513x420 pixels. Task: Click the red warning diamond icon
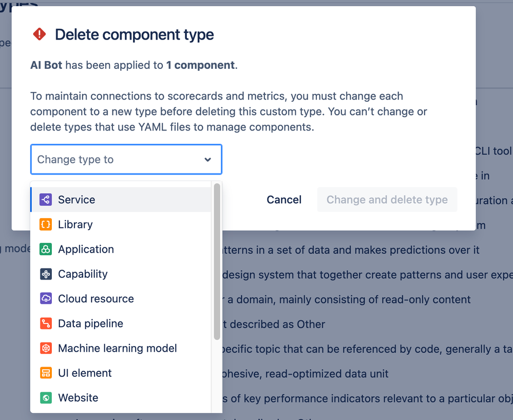[x=39, y=34]
